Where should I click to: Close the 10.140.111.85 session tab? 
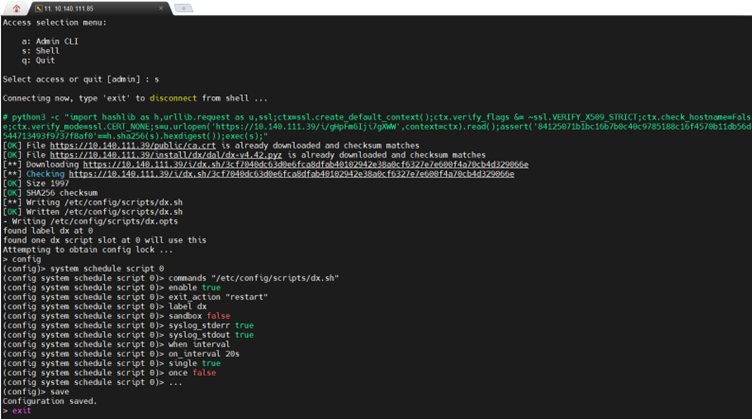[x=159, y=8]
